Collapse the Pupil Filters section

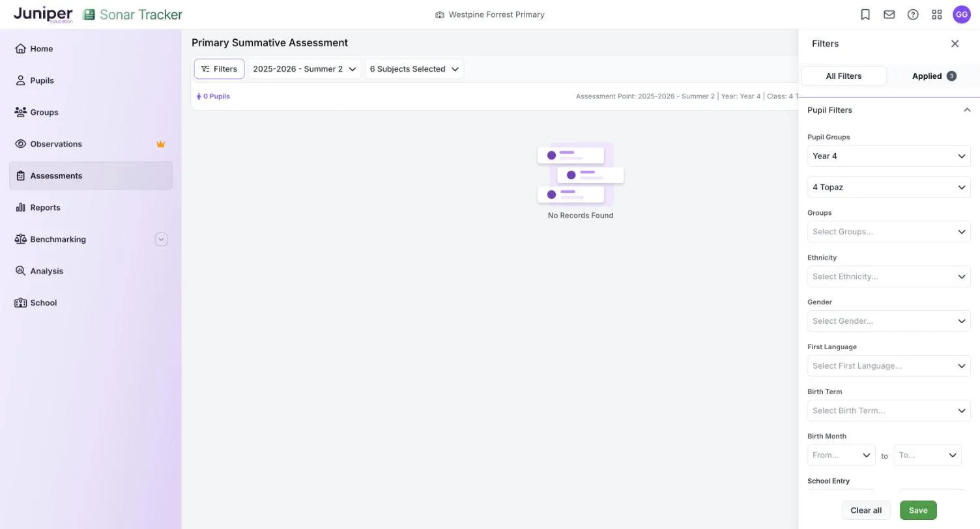point(967,110)
